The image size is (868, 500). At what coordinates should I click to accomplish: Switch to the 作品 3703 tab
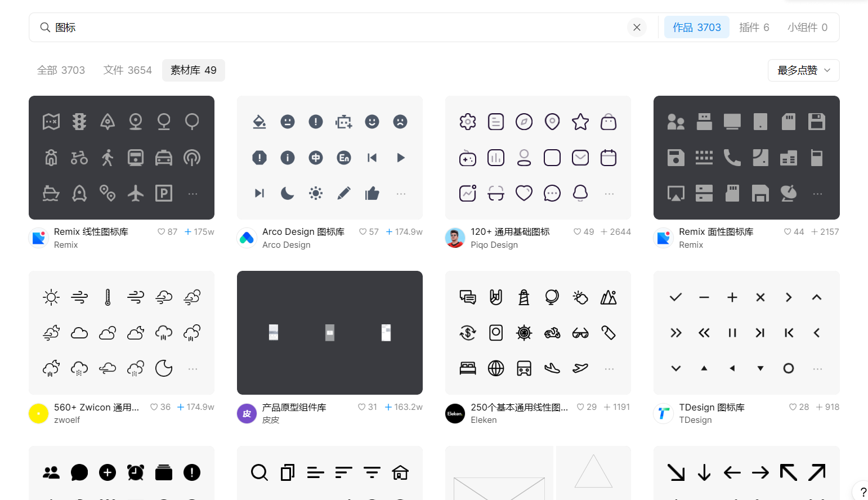pos(697,27)
